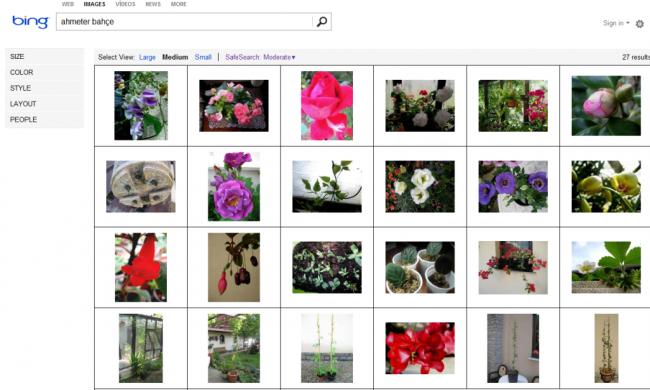650x390 pixels.
Task: Open the settings gear icon
Action: coord(640,24)
